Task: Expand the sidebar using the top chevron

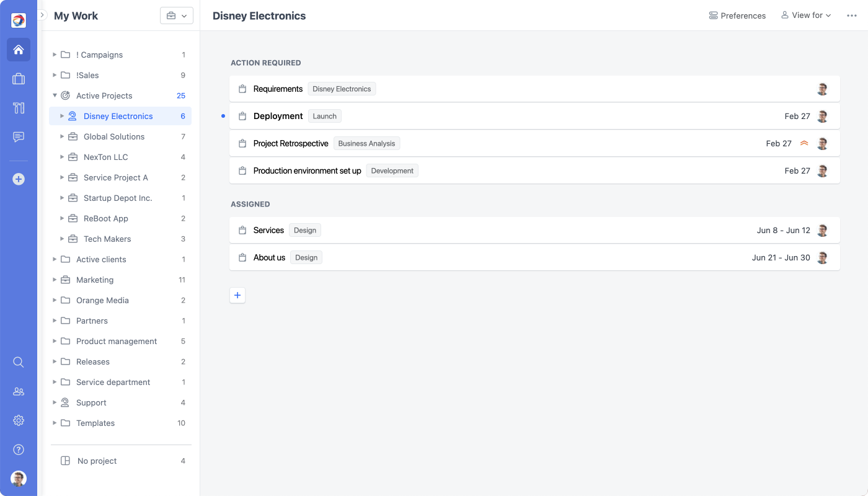Action: [x=43, y=15]
